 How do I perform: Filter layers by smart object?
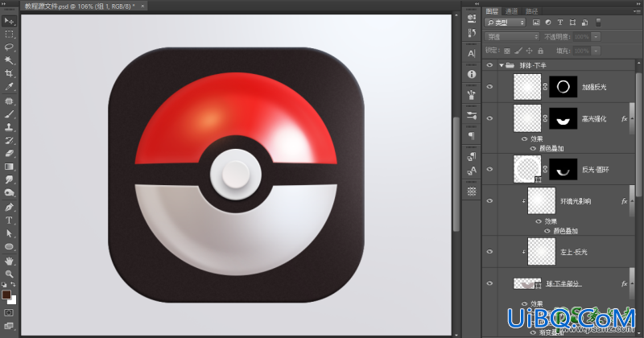584,23
